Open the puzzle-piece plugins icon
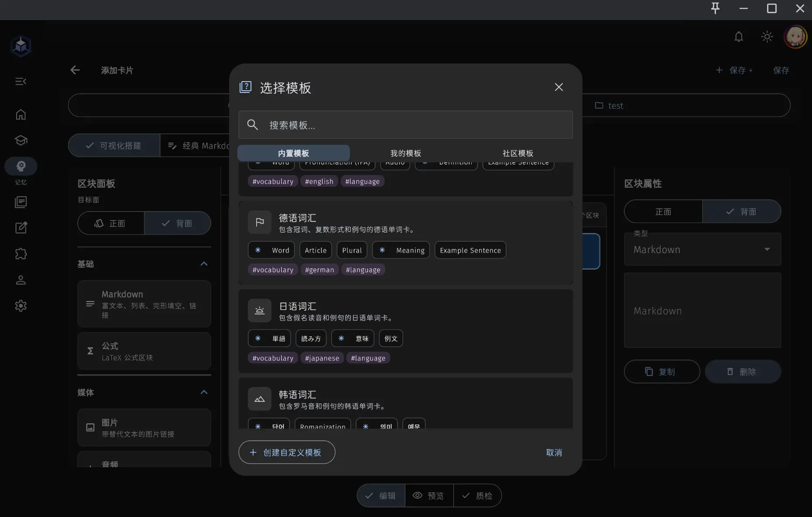This screenshot has height=517, width=812. pyautogui.click(x=21, y=253)
